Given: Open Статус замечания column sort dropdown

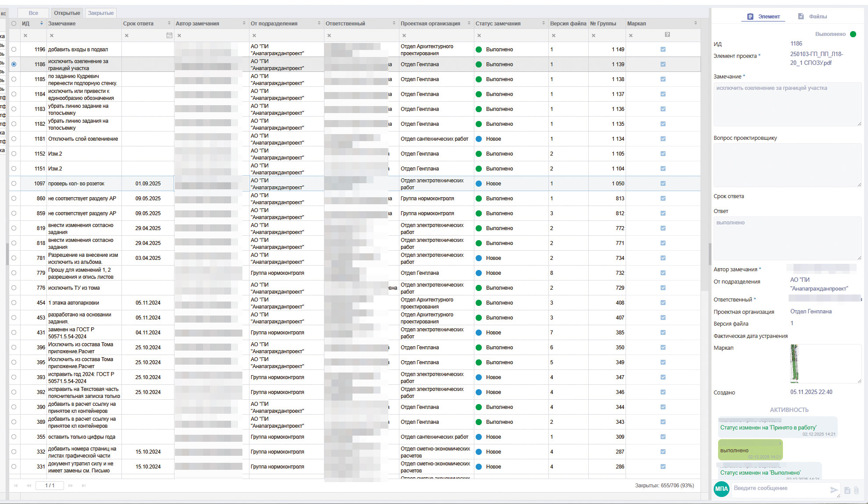Looking at the screenshot, I should click(543, 23).
